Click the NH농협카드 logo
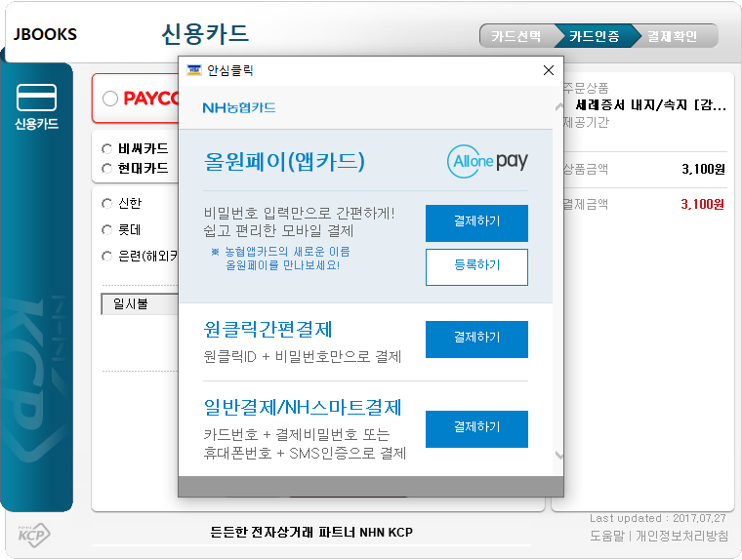 tap(239, 108)
